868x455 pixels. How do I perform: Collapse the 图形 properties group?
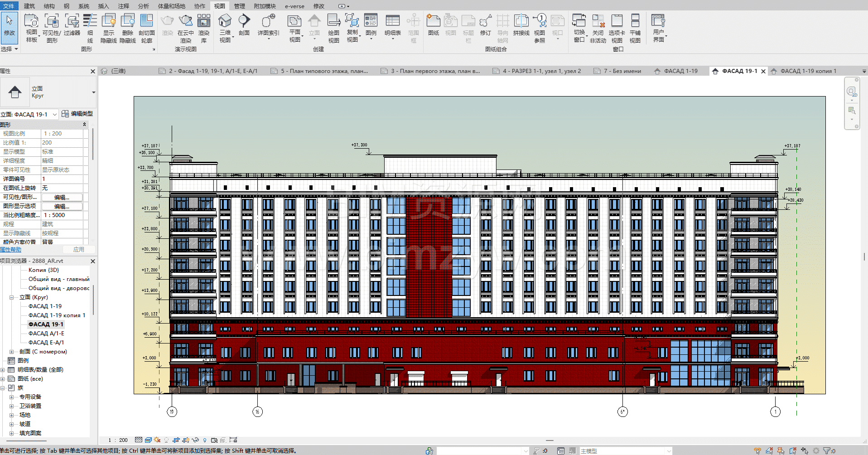pyautogui.click(x=84, y=125)
